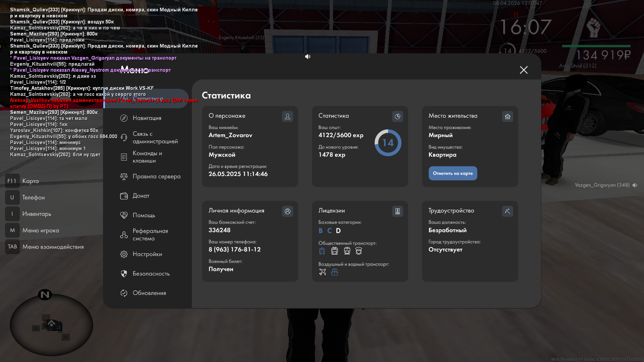Click the airplane license icon
The width and height of the screenshot is (644, 362).
[x=322, y=272]
